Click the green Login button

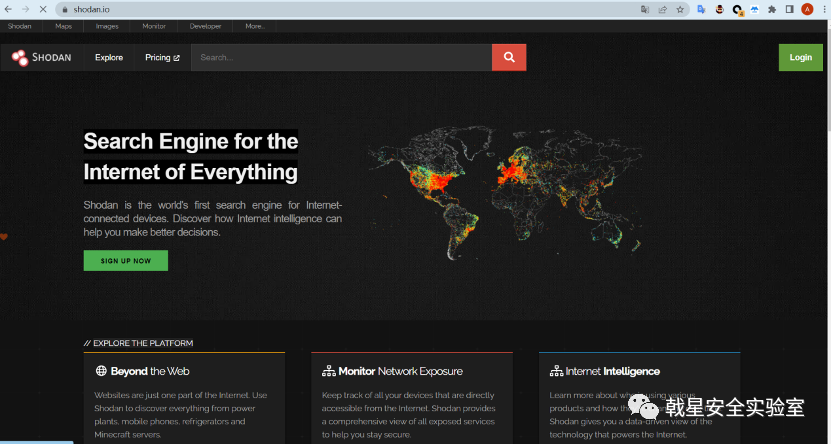[801, 57]
